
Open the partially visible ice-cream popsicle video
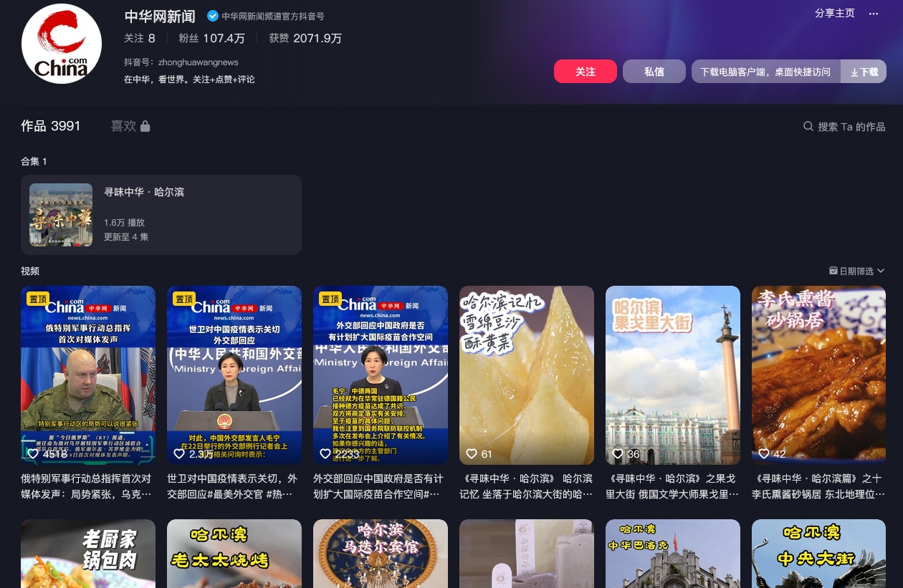527,554
